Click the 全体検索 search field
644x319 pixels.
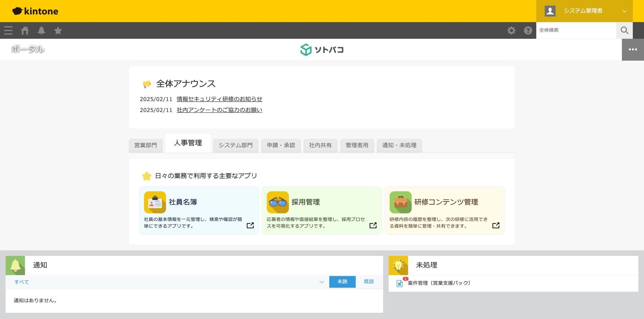(576, 30)
